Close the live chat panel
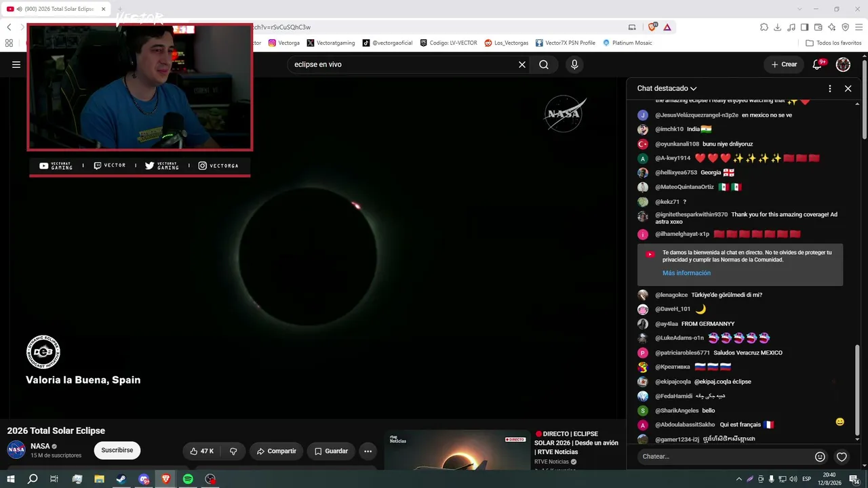Screen dimensions: 868x488 tap(848, 88)
